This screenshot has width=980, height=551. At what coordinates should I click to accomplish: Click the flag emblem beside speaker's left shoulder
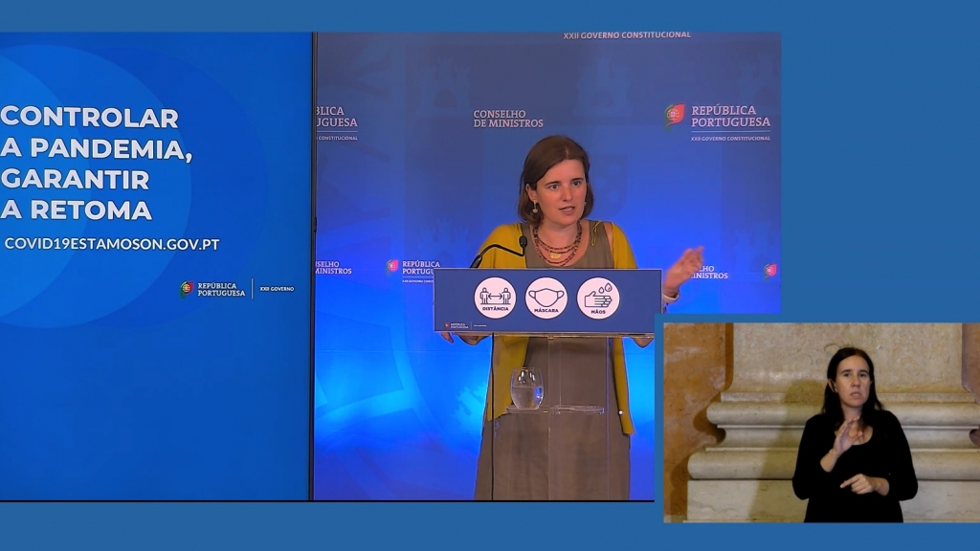(x=392, y=266)
